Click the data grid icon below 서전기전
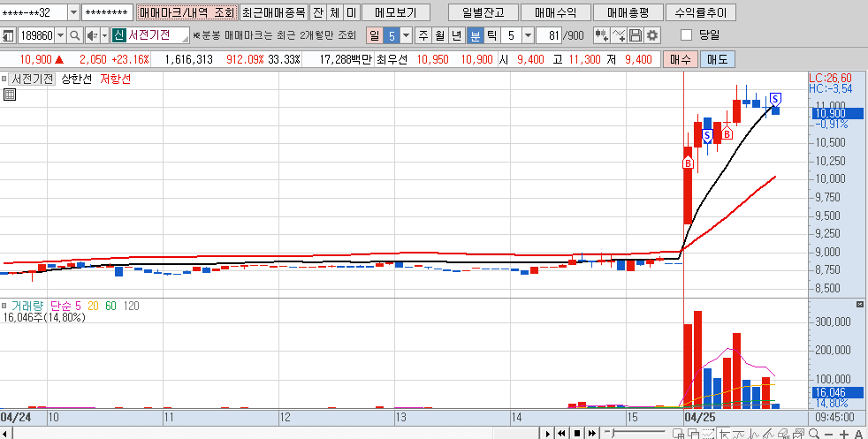 [10, 95]
